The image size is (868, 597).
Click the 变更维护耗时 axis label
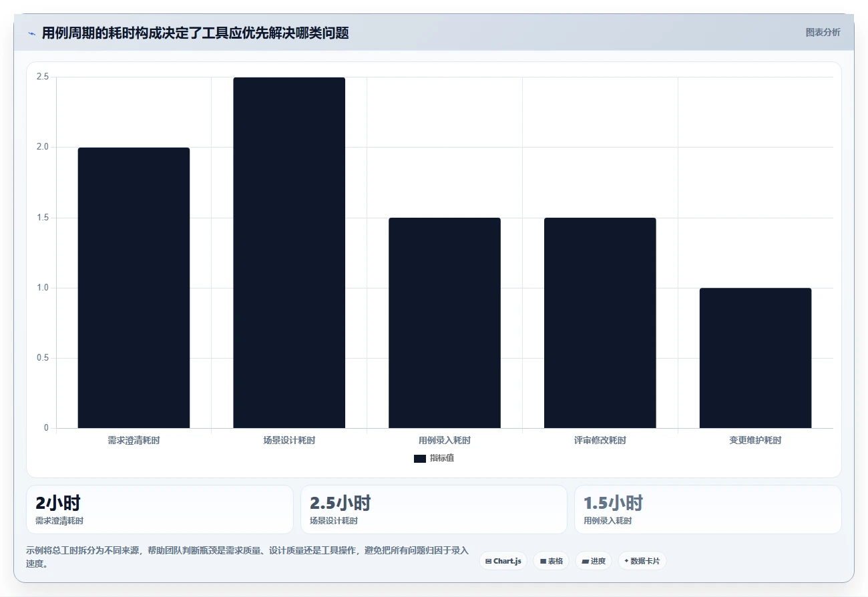(x=755, y=441)
